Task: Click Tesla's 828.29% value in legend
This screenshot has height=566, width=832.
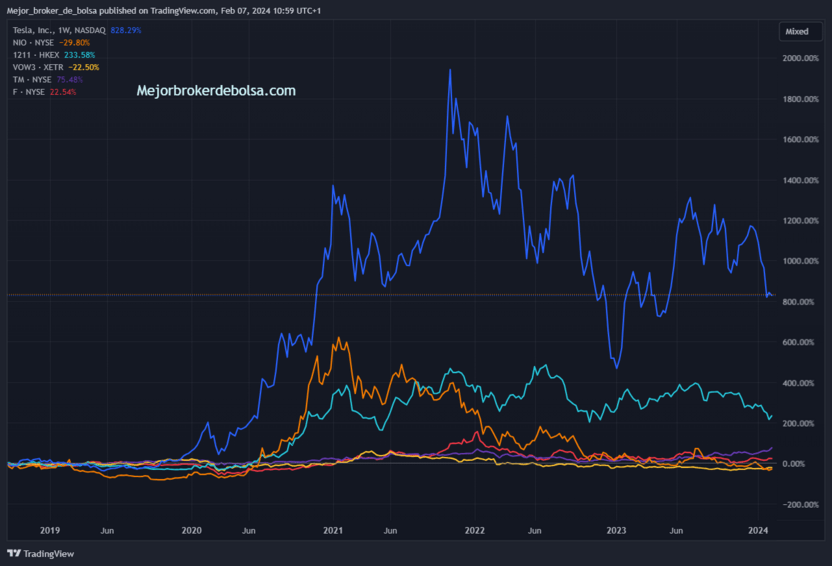Action: coord(126,30)
